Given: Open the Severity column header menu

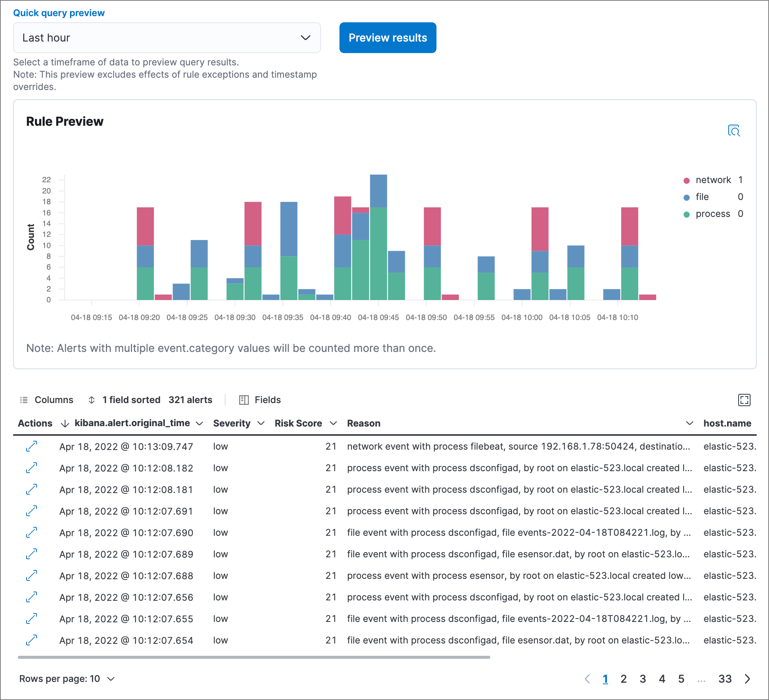Looking at the screenshot, I should [x=261, y=423].
